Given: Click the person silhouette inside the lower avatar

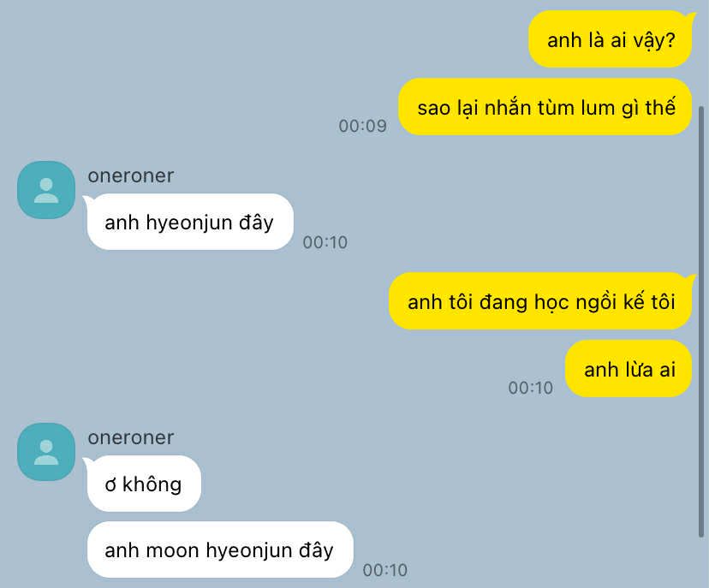Looking at the screenshot, I should pos(46,453).
